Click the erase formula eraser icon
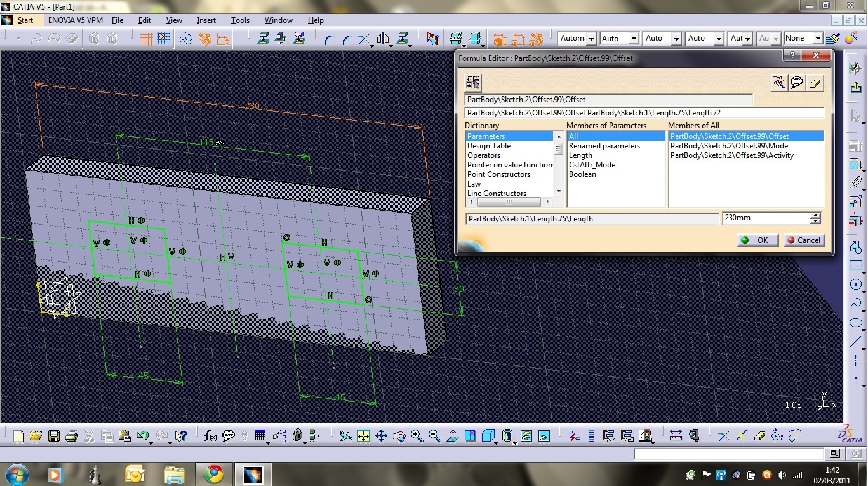Image resolution: width=868 pixels, height=486 pixels. (x=815, y=82)
